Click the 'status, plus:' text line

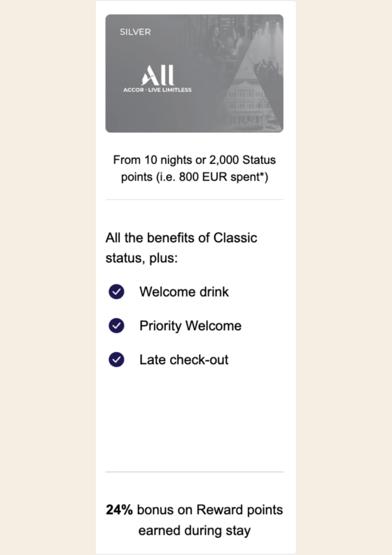click(x=141, y=257)
